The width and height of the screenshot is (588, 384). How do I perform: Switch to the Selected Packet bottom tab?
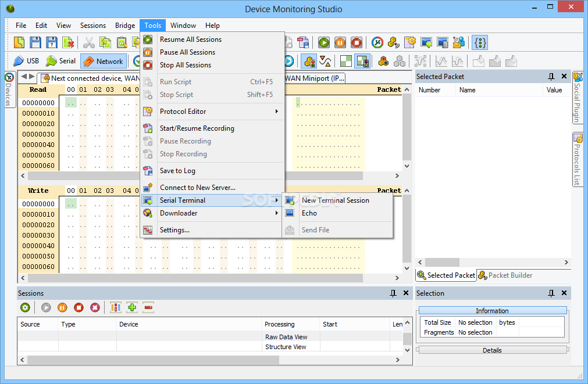446,275
